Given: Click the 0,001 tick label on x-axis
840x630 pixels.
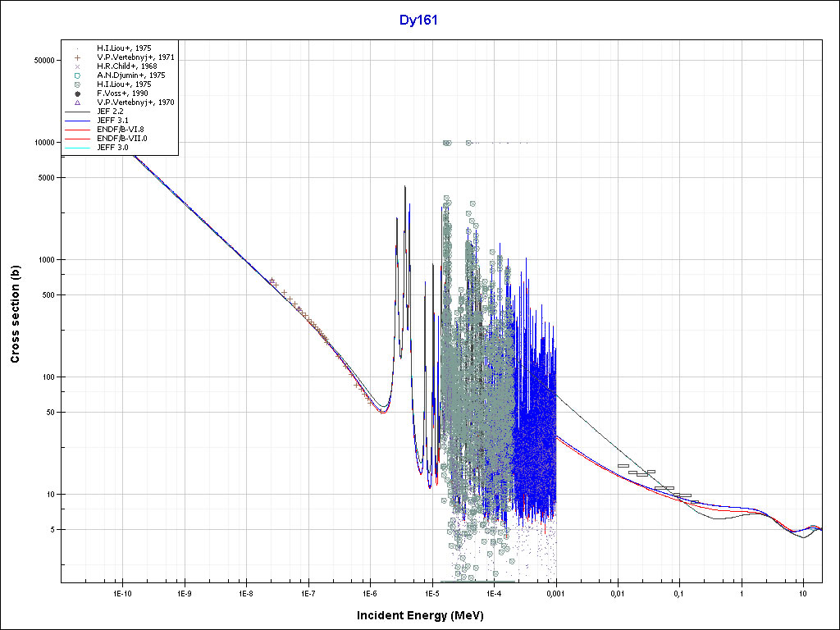Looking at the screenshot, I should coord(555,592).
